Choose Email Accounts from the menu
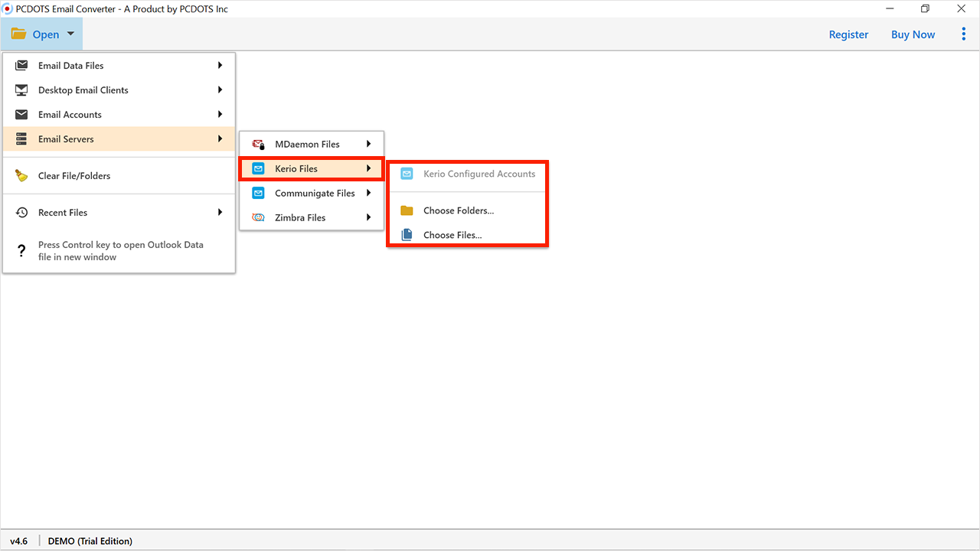 tap(119, 114)
